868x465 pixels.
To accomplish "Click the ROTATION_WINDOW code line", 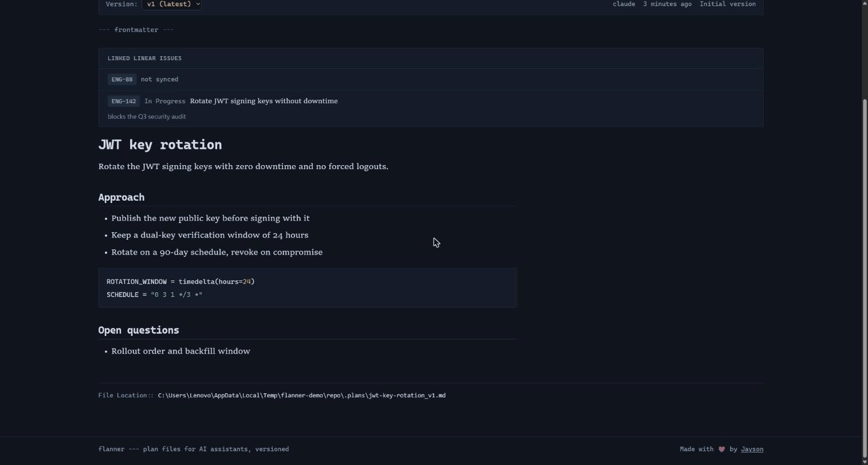I will coord(180,282).
